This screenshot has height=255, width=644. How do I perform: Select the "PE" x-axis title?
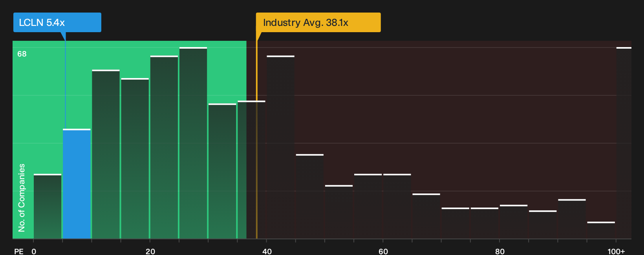coord(19,251)
